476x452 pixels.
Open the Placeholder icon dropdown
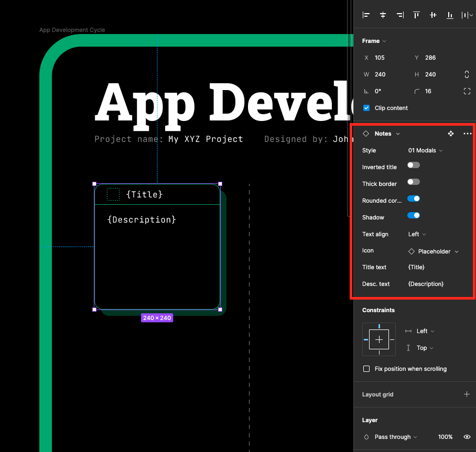(433, 251)
